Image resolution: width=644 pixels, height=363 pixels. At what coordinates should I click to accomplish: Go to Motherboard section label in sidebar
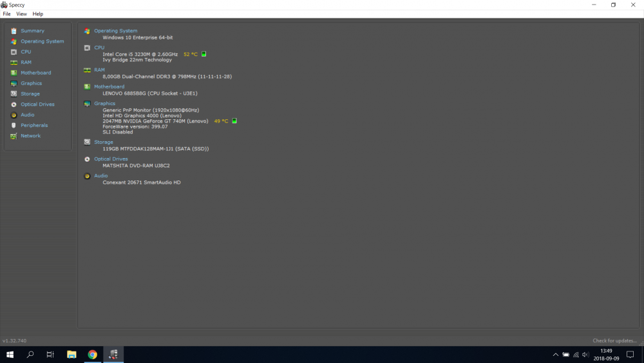point(35,73)
